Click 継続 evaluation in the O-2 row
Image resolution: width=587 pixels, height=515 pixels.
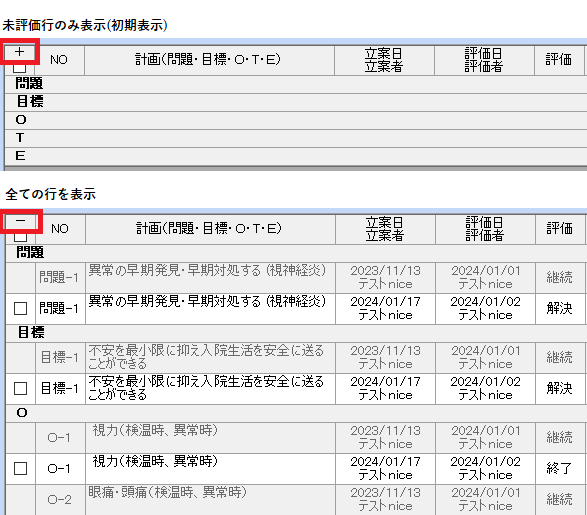(x=559, y=500)
